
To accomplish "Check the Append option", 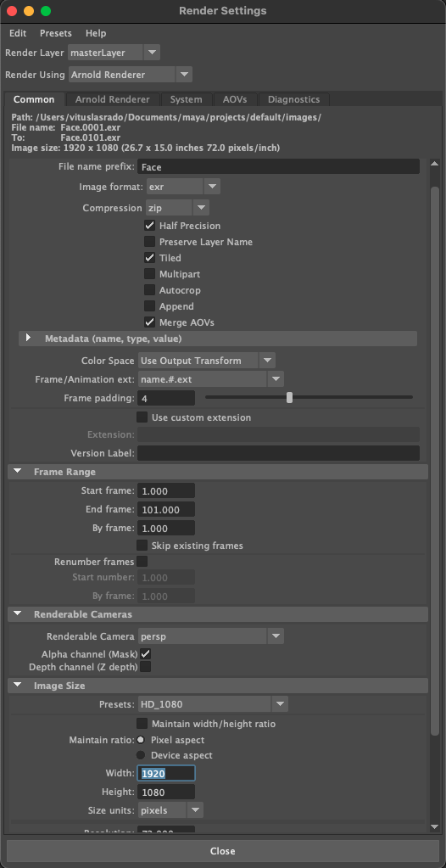I will point(149,306).
